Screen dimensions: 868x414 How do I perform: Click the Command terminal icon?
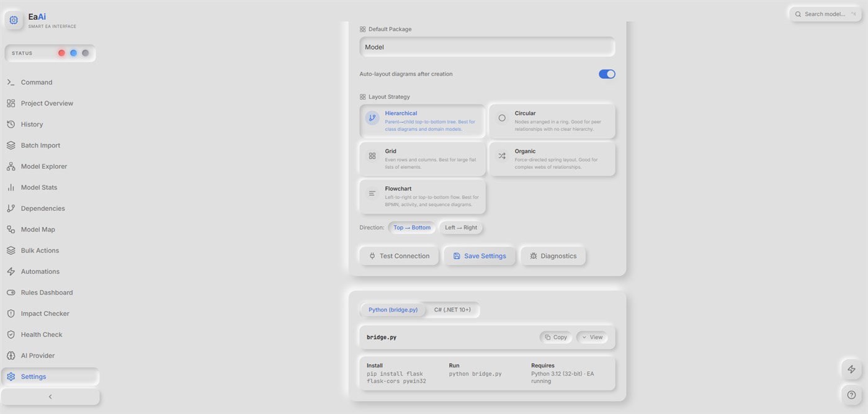click(11, 82)
